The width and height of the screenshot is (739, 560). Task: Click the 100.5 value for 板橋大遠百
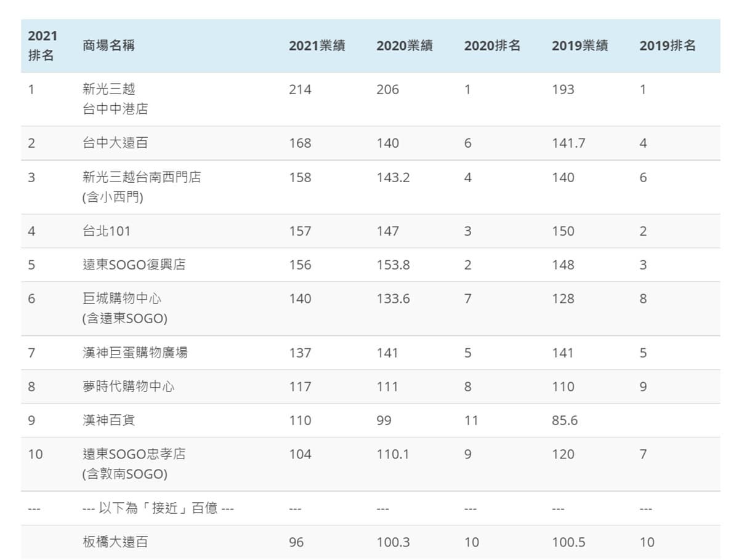tap(568, 542)
